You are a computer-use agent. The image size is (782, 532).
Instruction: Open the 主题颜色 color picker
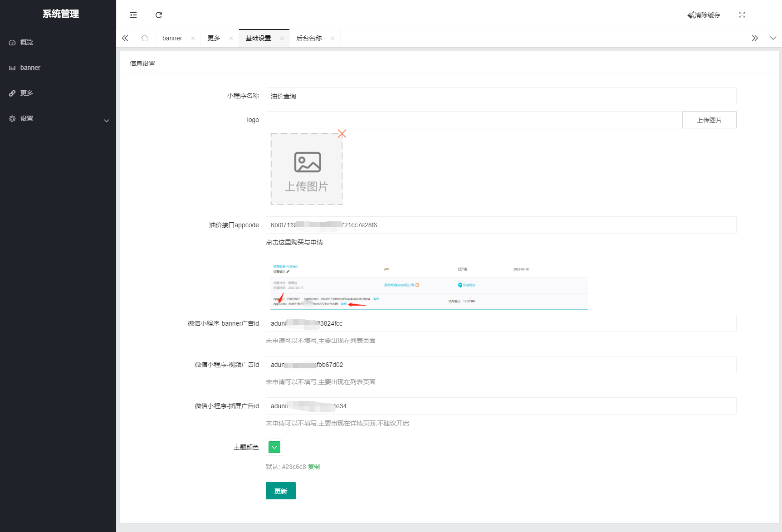click(274, 447)
